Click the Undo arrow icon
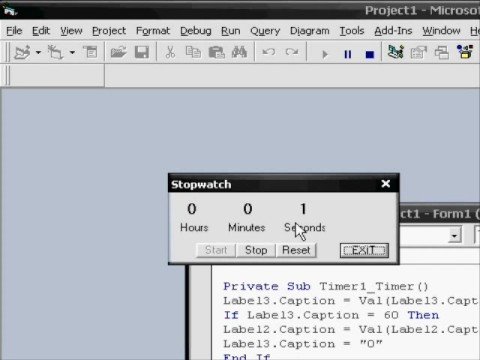Screen dimensions: 480x360 pos(269,52)
